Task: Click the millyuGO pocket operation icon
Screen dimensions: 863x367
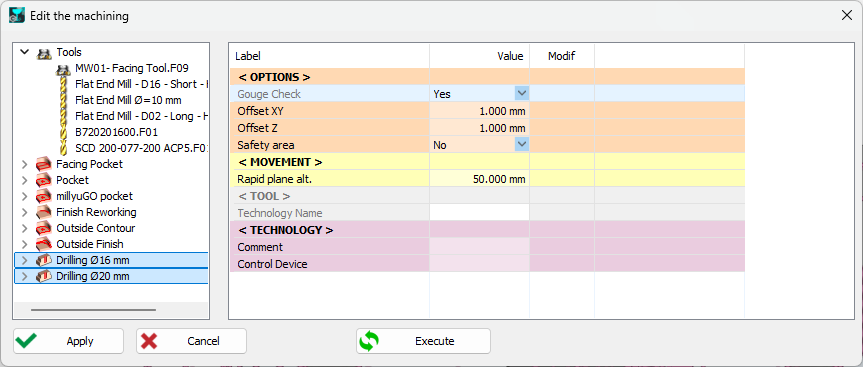Action: click(x=43, y=196)
